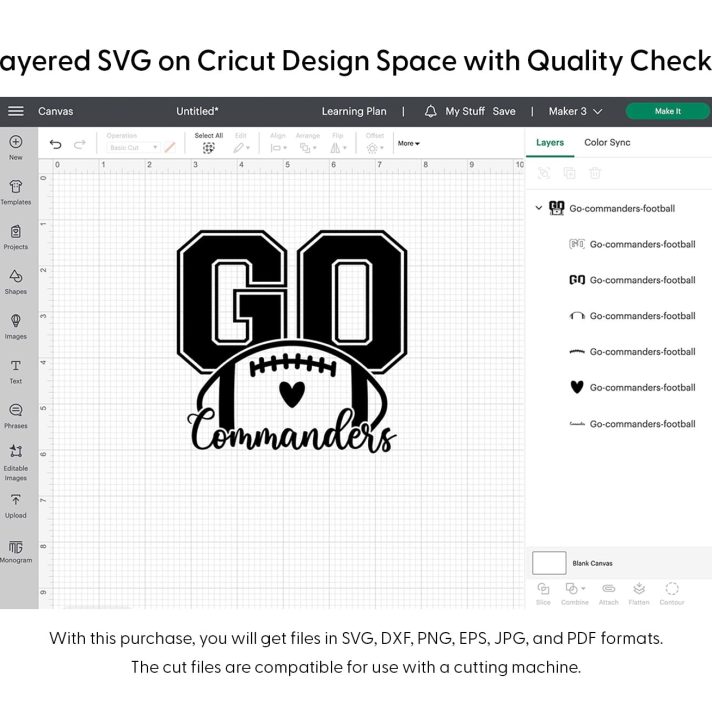Collapse the Go-commanders-football group
This screenshot has height=712, width=712.
click(x=539, y=208)
